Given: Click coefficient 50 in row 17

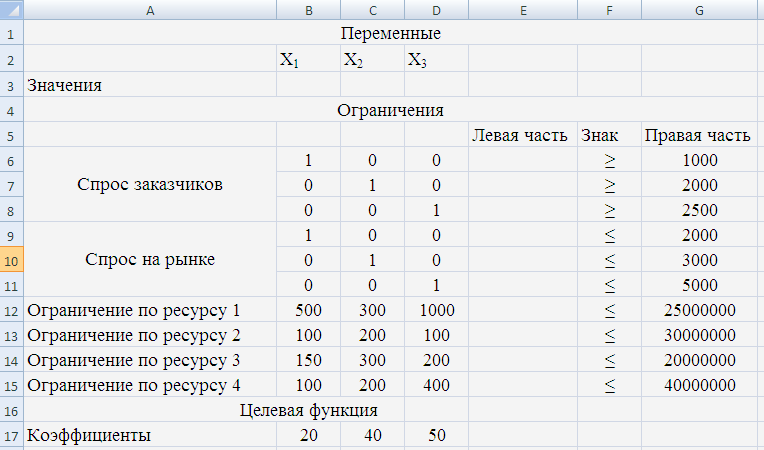Looking at the screenshot, I should coord(436,435).
